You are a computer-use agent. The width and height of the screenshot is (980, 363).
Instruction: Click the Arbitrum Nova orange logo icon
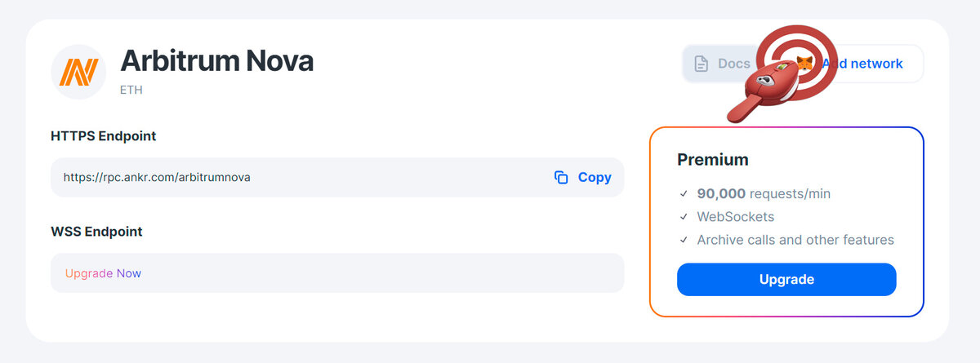(x=78, y=72)
